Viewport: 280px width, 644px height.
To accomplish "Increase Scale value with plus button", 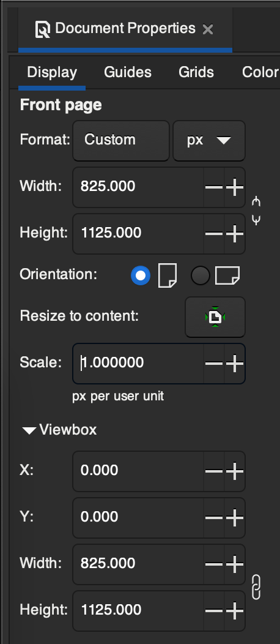I will click(235, 364).
